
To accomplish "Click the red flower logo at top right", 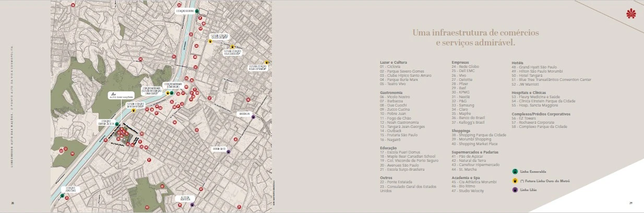I will (630, 14).
